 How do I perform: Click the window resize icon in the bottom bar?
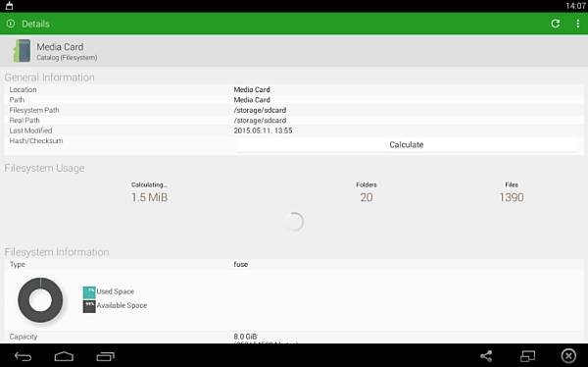click(527, 356)
